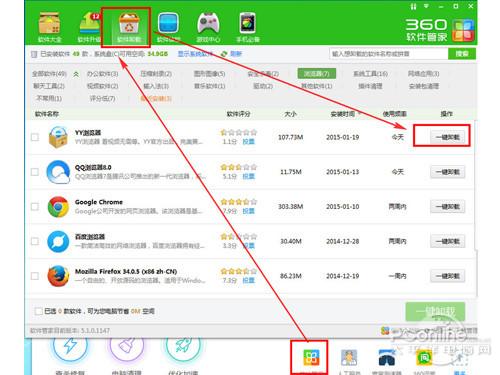This screenshot has height=375, width=500.
Task: Switch to the 图形图像(5) category
Action: click(210, 74)
